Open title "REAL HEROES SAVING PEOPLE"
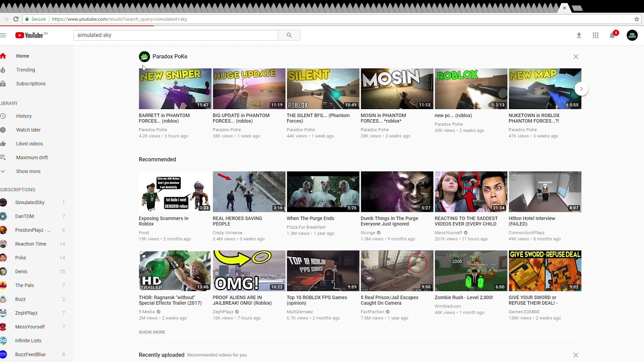 click(x=237, y=221)
